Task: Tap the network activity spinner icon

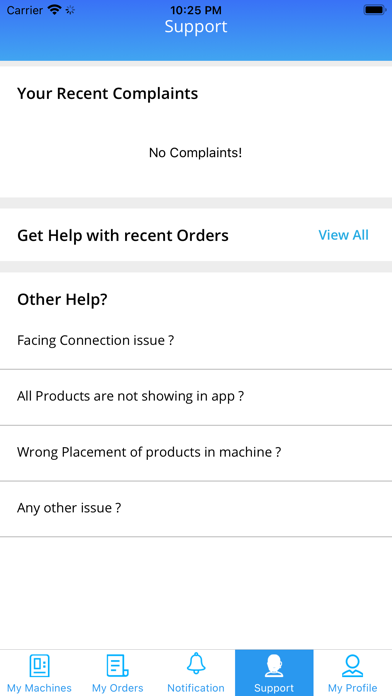Action: pyautogui.click(x=70, y=10)
